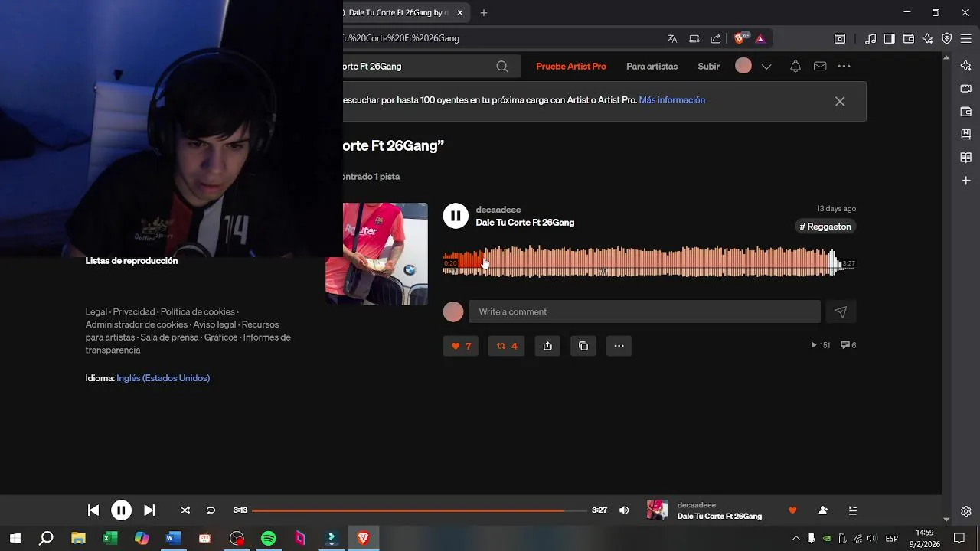Screen dimensions: 980x551
Task: Open the Brave hamburger main menu
Action: pos(966,38)
